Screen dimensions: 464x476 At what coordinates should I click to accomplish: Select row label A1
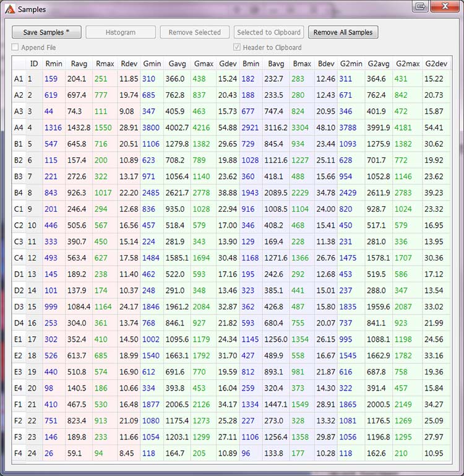coord(19,79)
